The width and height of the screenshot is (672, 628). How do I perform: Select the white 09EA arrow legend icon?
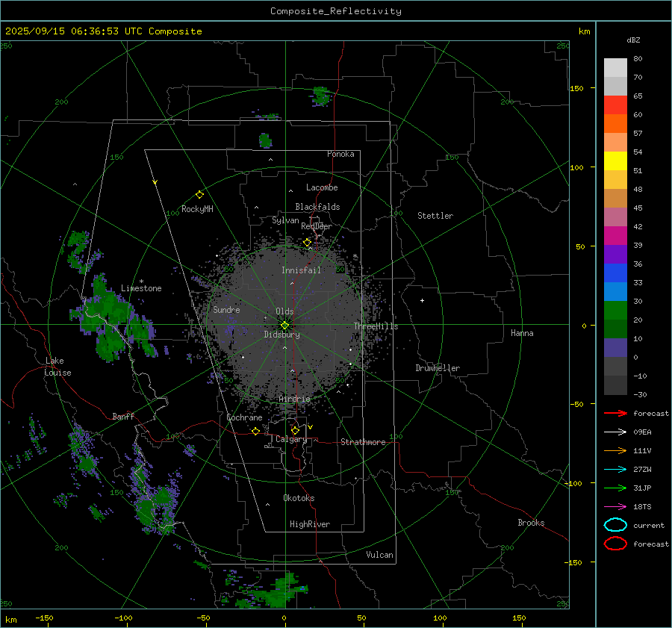click(615, 432)
